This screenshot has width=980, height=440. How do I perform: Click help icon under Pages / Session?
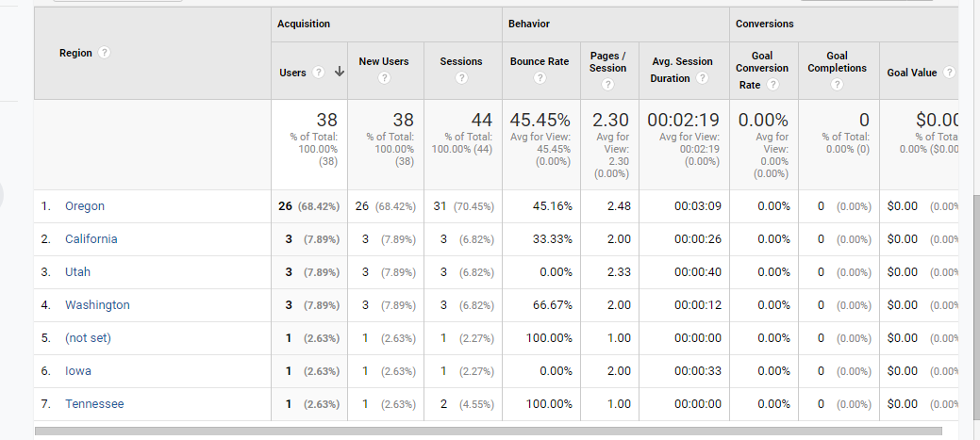tap(607, 85)
